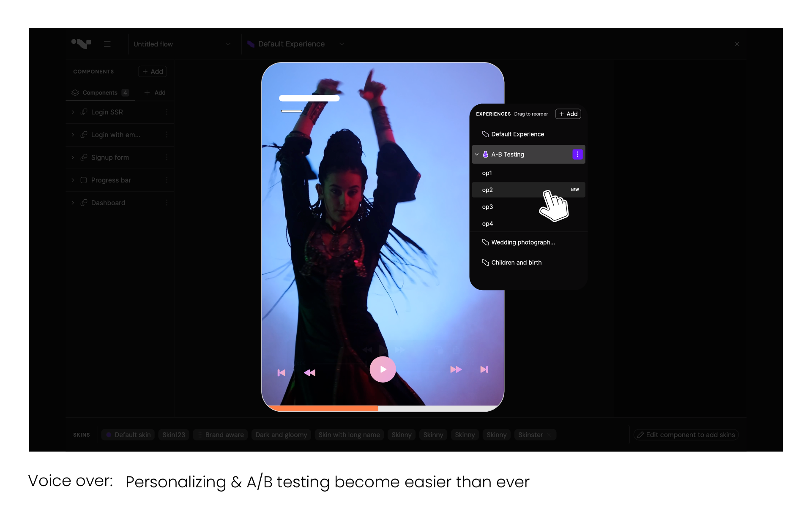Open the A-B Testing three-dot menu

click(577, 155)
